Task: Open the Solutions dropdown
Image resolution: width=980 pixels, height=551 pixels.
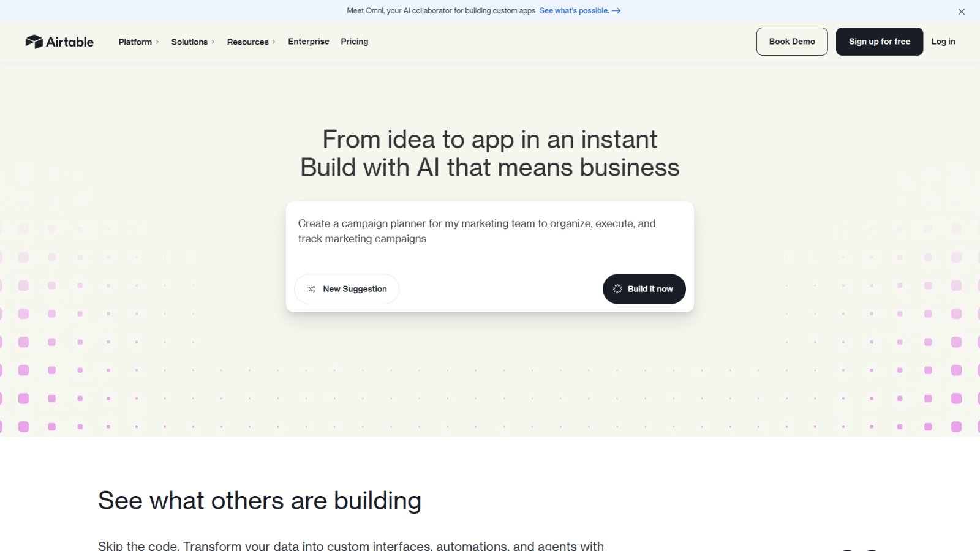Action: 190,42
